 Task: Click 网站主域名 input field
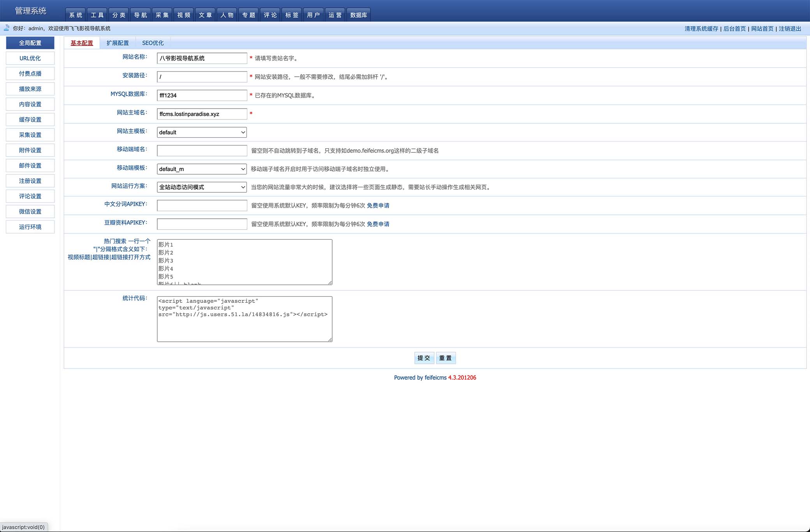click(201, 113)
